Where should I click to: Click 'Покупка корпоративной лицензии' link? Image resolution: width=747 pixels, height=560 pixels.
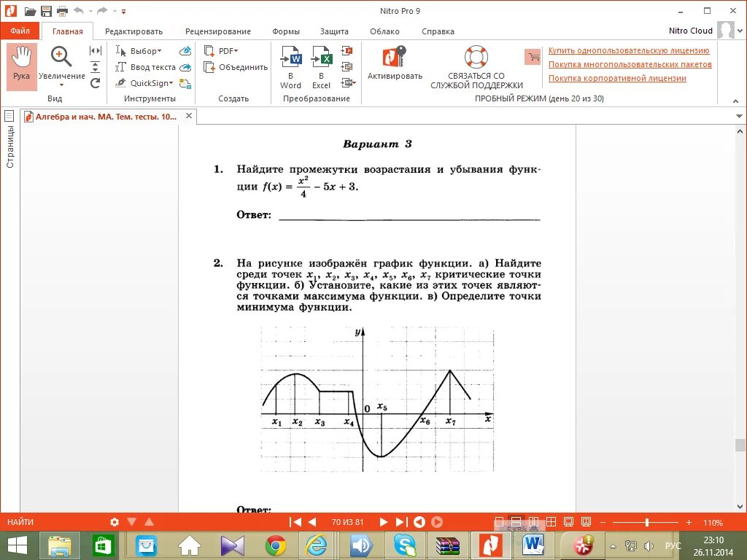617,78
